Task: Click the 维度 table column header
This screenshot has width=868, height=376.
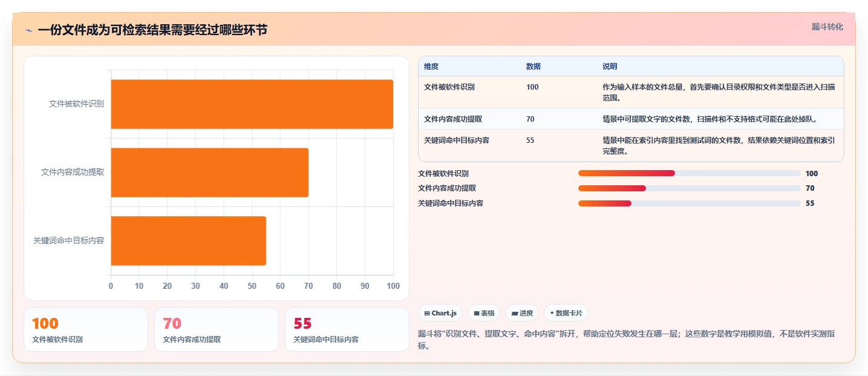Action: tap(431, 66)
